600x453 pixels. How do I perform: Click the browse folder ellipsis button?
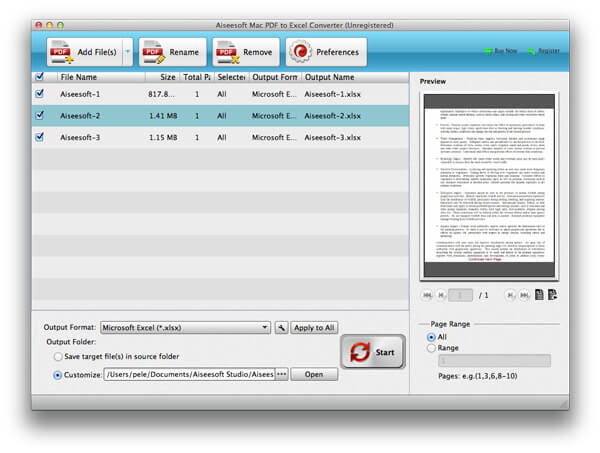(282, 374)
